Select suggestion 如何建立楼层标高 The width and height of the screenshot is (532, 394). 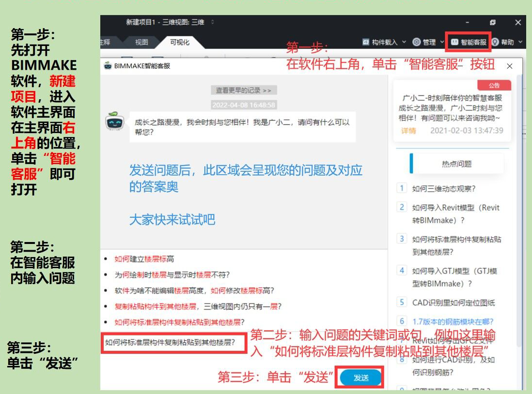[x=144, y=259]
